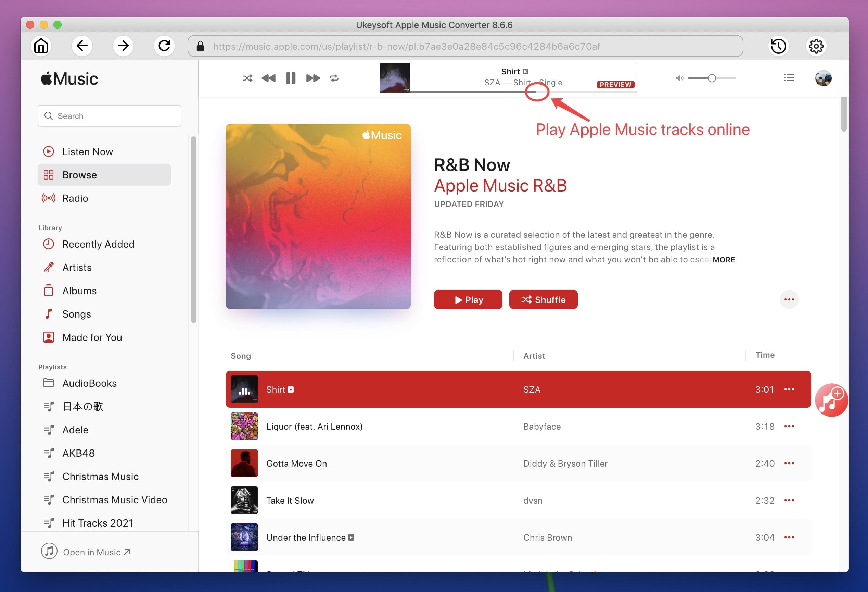Click the PREVIEW badge toggle
868x592 pixels.
pyautogui.click(x=615, y=84)
